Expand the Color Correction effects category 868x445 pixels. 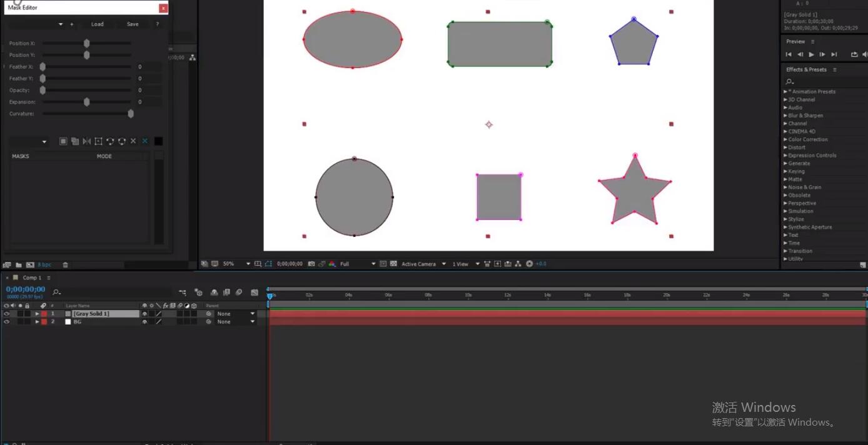[785, 139]
